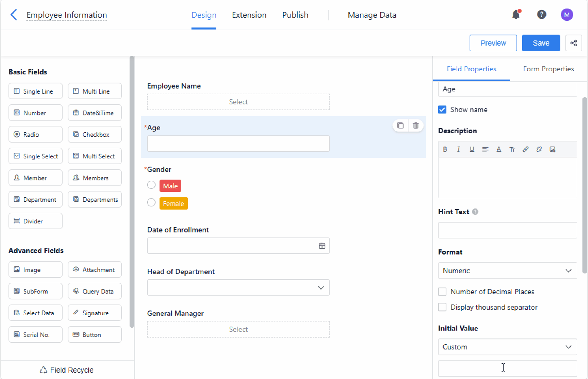Click the Save button
This screenshot has width=588, height=379.
[541, 43]
